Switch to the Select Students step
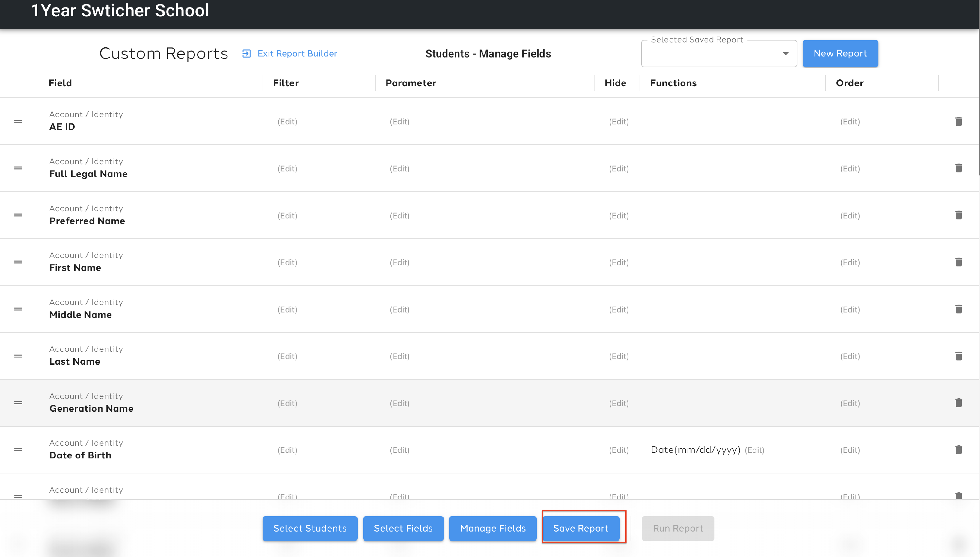 coord(310,528)
